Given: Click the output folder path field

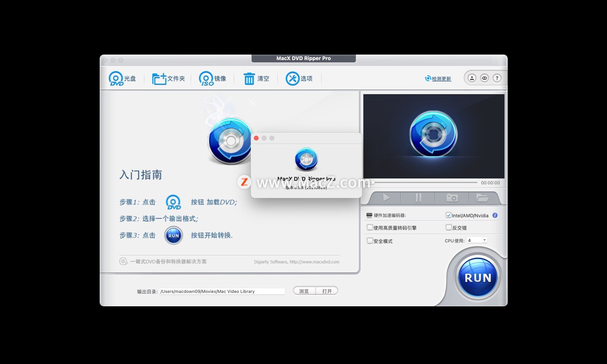Looking at the screenshot, I should click(x=222, y=291).
